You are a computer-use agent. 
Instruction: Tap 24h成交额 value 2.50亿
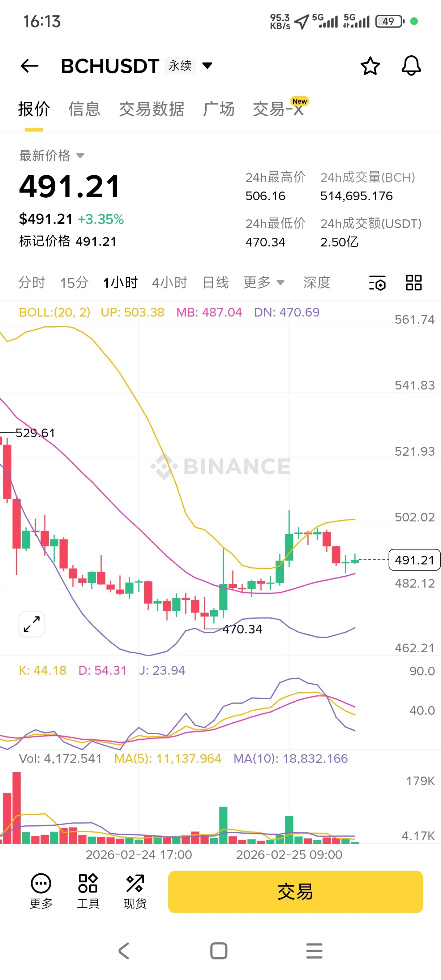coord(339,242)
